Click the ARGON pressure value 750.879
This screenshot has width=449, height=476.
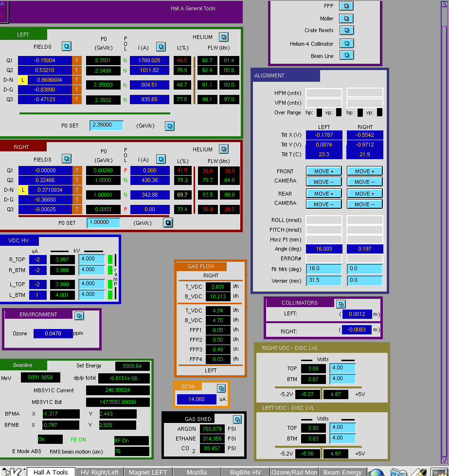[212, 429]
